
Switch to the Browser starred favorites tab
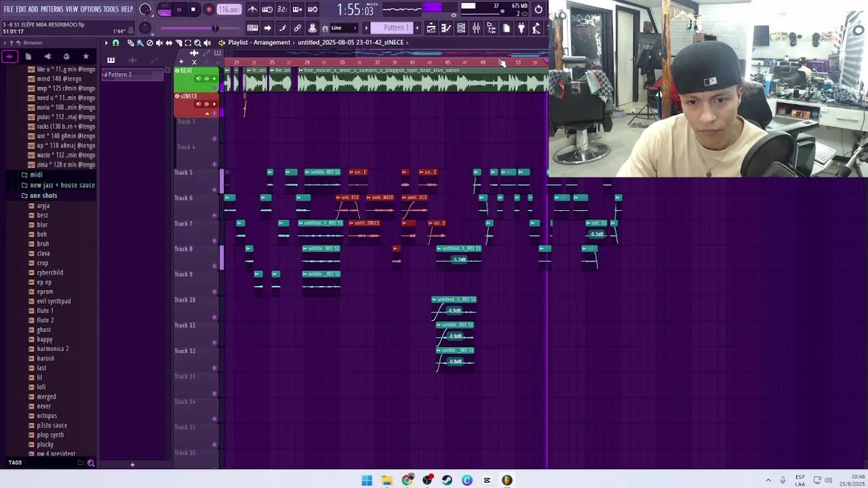coord(85,56)
